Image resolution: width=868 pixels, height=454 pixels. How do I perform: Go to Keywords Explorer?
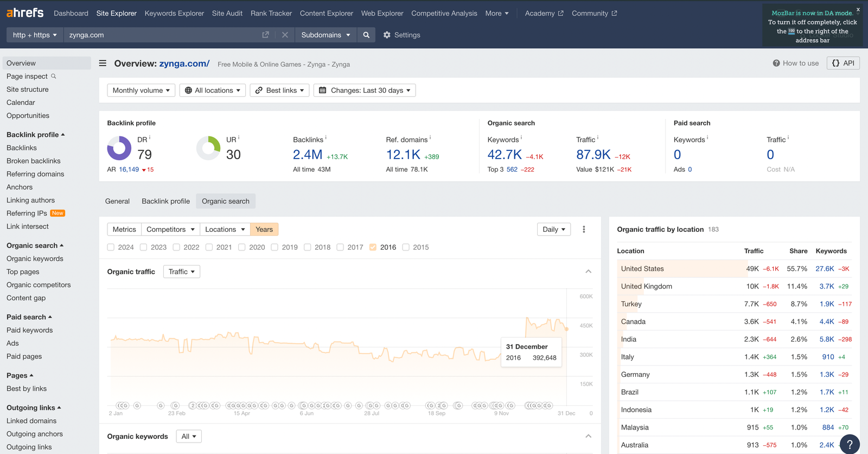click(174, 13)
